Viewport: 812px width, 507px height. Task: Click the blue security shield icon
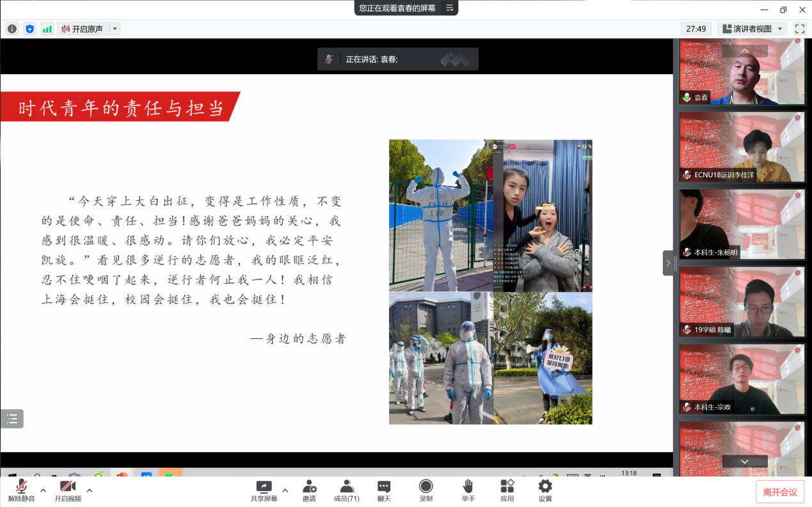(x=29, y=29)
